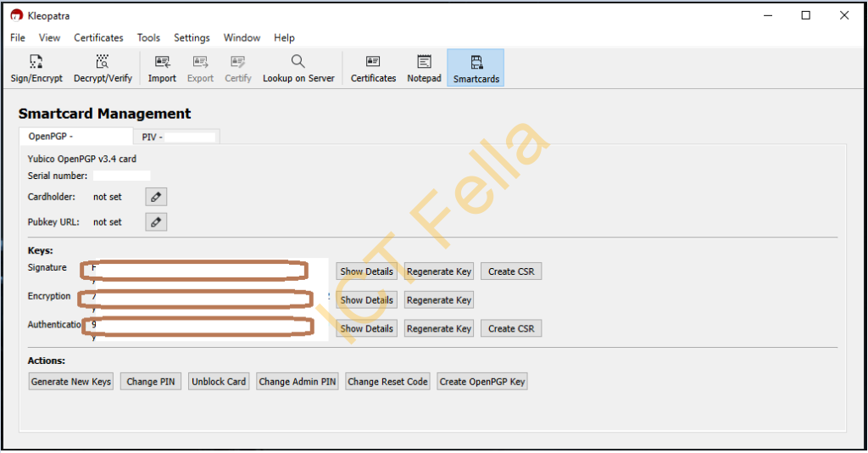The width and height of the screenshot is (868, 453).
Task: Regenerate the Authentication key
Action: point(439,328)
